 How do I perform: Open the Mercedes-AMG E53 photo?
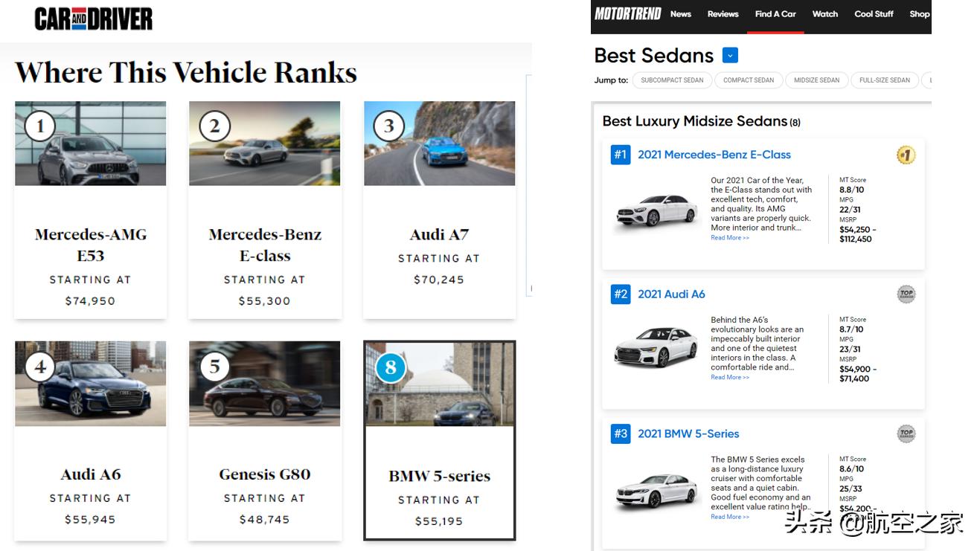click(x=91, y=144)
